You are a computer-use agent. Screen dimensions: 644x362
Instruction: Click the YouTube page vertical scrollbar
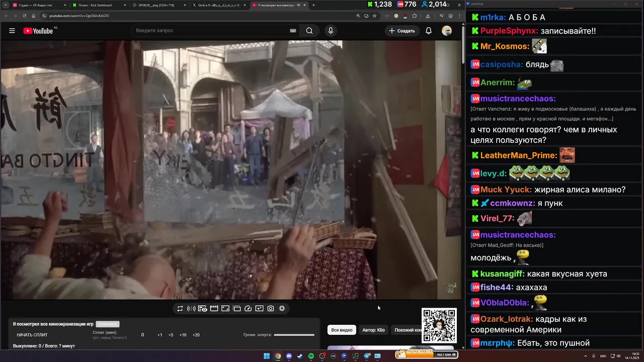pos(463,45)
